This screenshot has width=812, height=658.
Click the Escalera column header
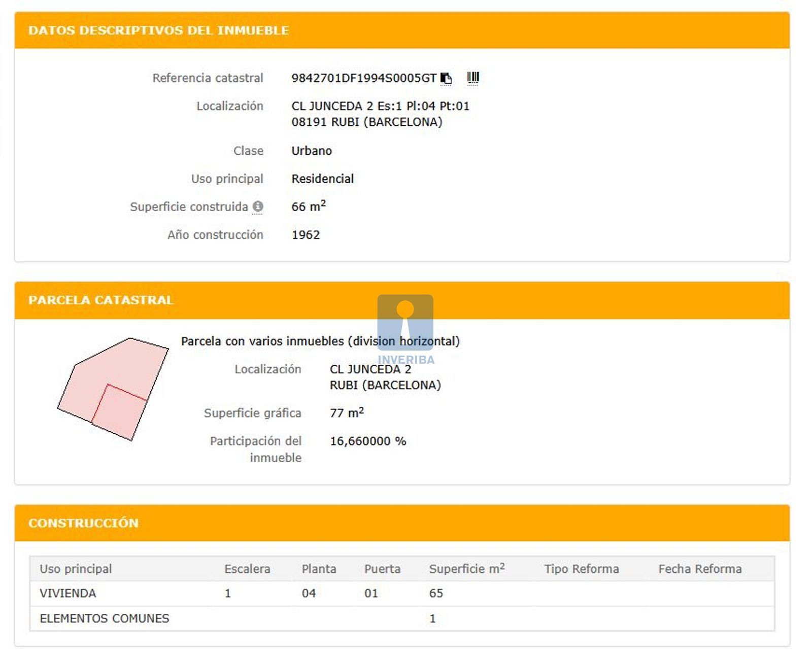coord(247,569)
